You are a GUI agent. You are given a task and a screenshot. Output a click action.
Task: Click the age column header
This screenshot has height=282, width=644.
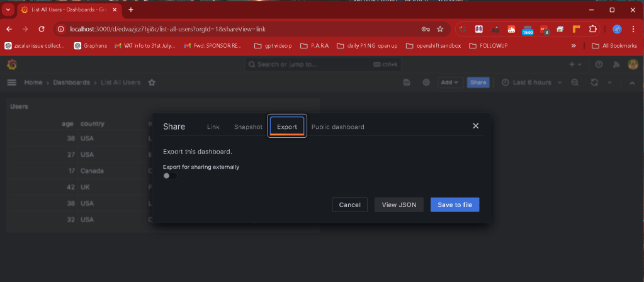[67, 124]
